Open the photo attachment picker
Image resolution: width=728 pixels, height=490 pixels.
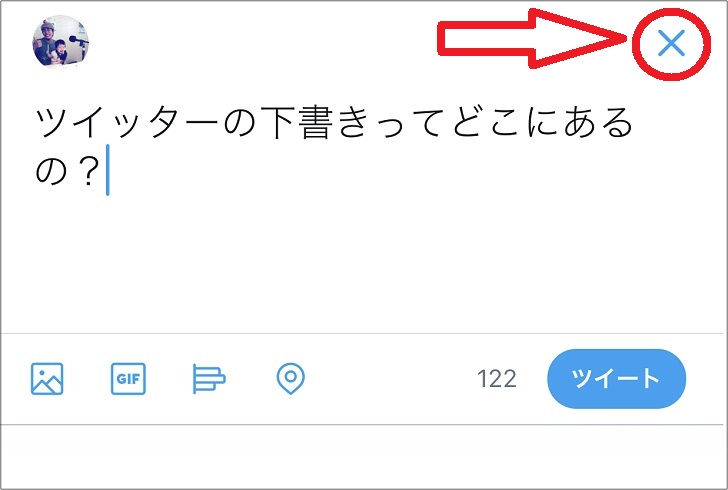(47, 379)
